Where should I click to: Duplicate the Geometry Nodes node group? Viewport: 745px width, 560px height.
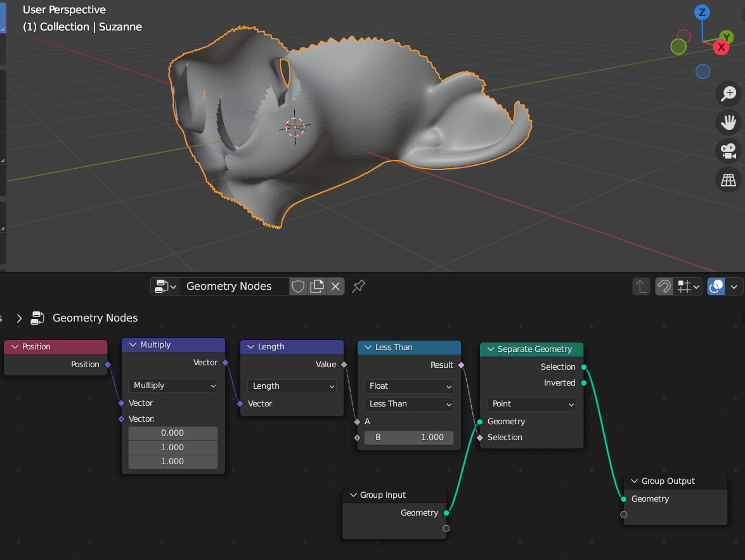(x=316, y=286)
